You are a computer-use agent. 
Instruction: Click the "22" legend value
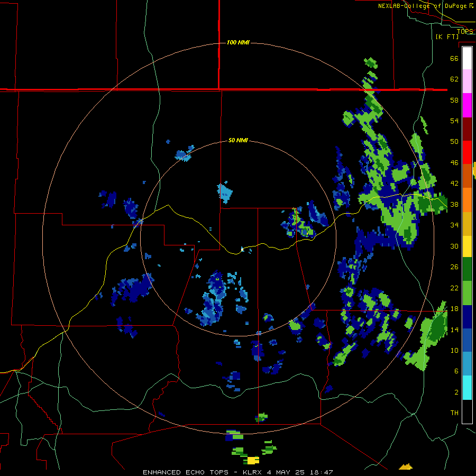pyautogui.click(x=454, y=288)
